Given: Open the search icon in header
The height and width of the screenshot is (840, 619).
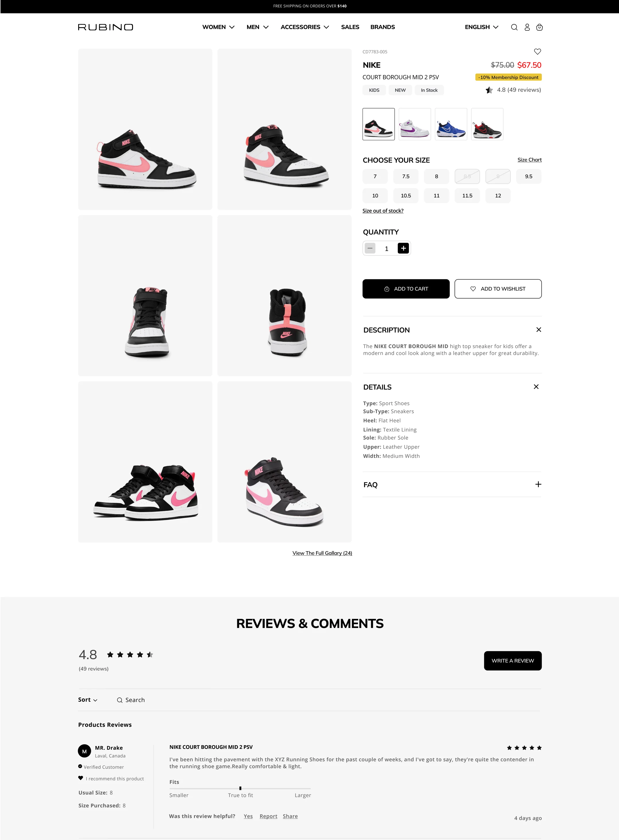Looking at the screenshot, I should point(514,27).
